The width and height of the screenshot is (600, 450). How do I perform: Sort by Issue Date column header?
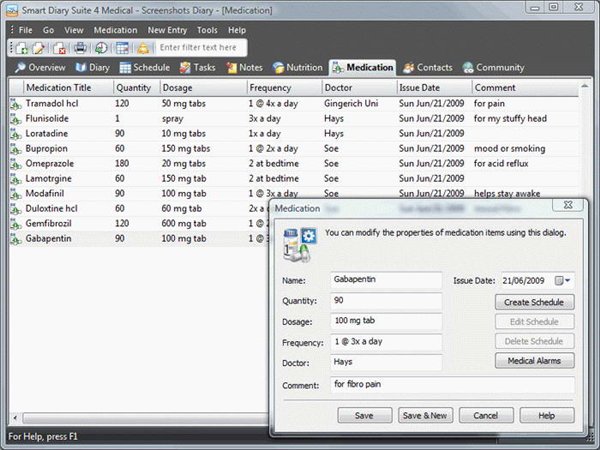click(434, 88)
